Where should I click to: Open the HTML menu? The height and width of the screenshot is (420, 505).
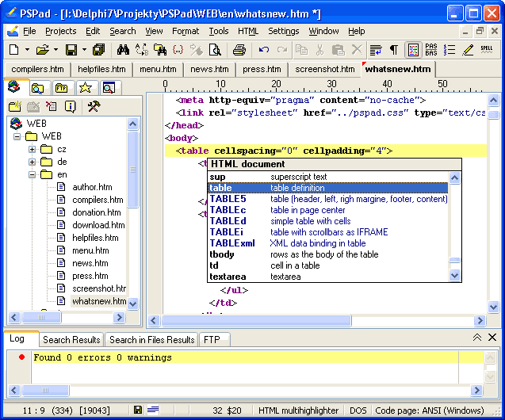248,31
